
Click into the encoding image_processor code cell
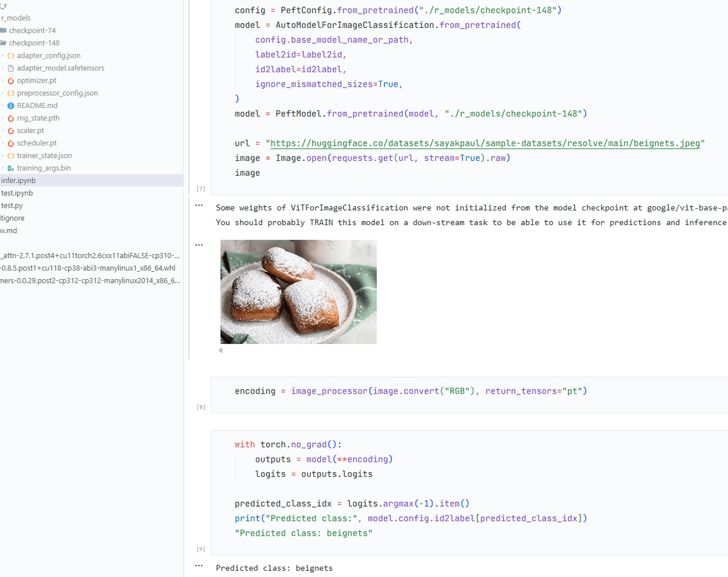425,391
